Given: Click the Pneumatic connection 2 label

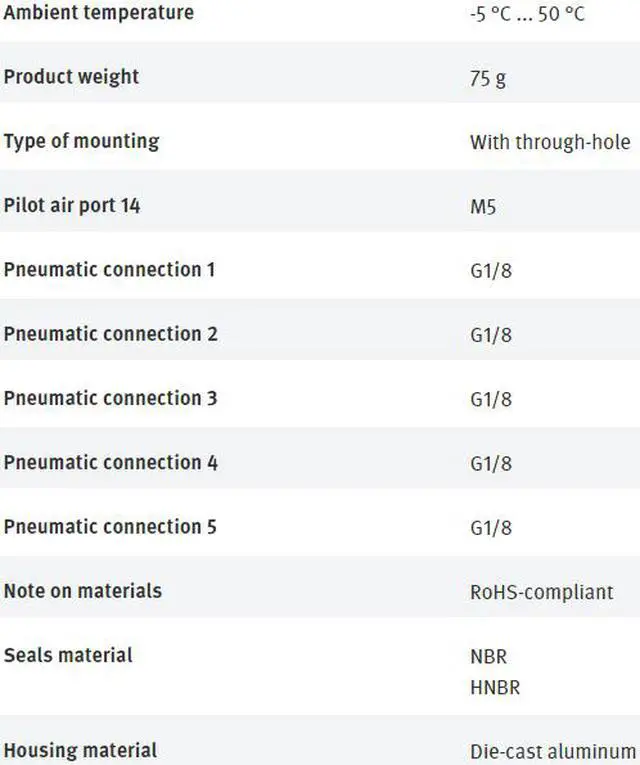Looking at the screenshot, I should coord(110,333).
